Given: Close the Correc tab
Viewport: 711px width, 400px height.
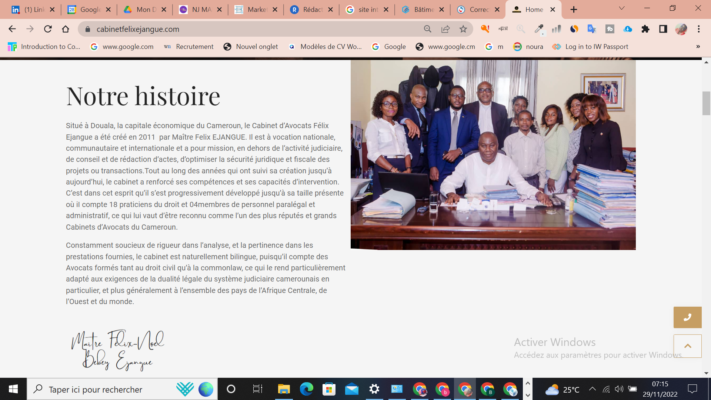Looking at the screenshot, I should (497, 10).
